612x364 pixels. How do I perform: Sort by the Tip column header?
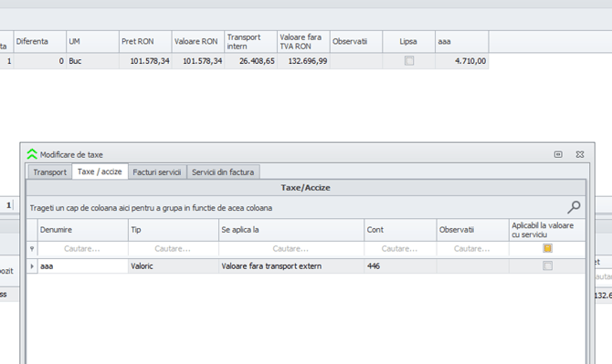174,230
